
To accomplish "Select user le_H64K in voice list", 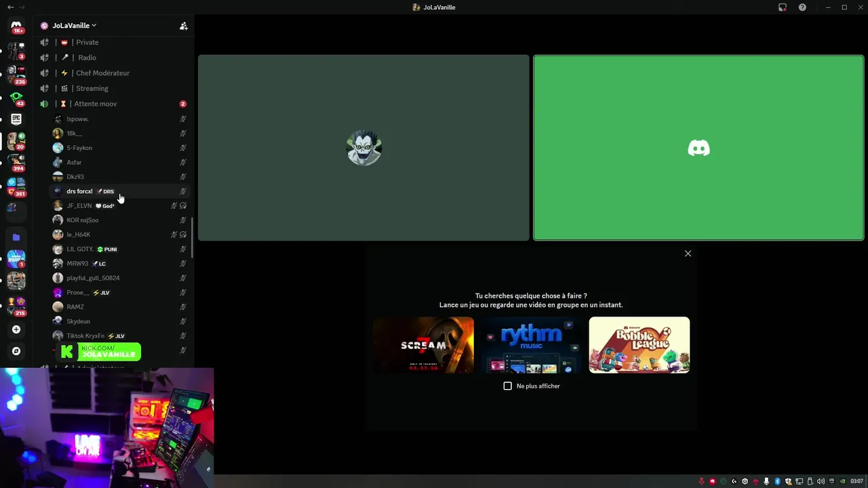I will [x=121, y=235].
